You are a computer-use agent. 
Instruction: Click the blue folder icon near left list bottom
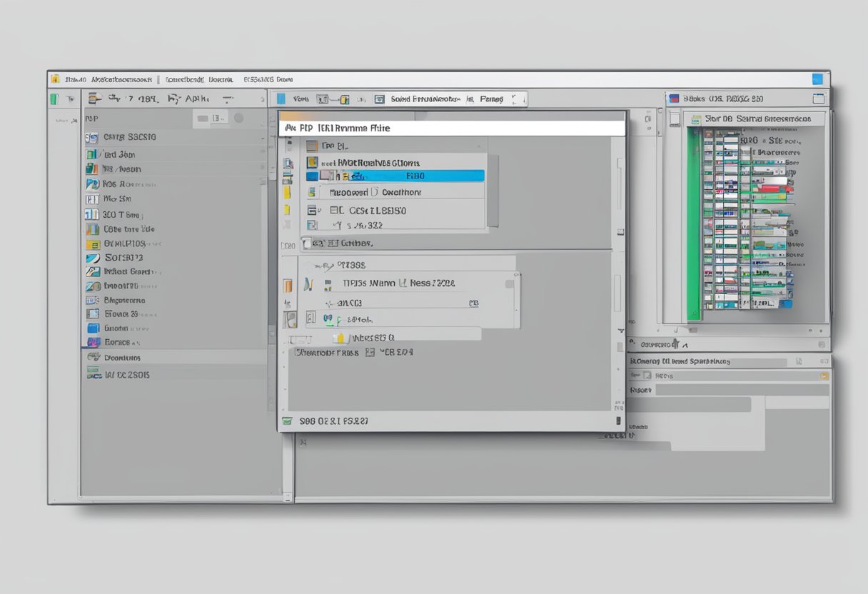(x=92, y=328)
